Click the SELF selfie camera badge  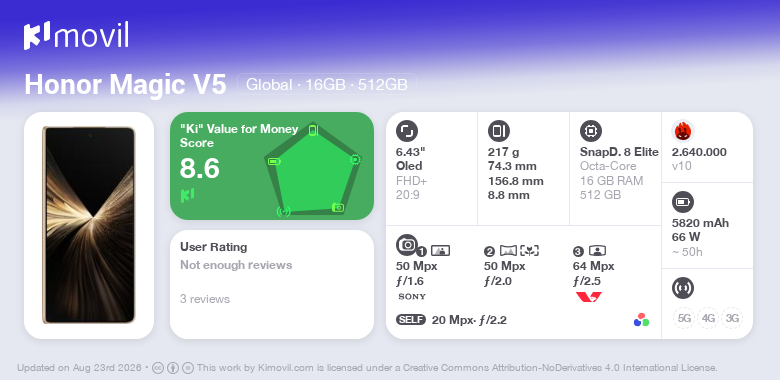pos(411,320)
